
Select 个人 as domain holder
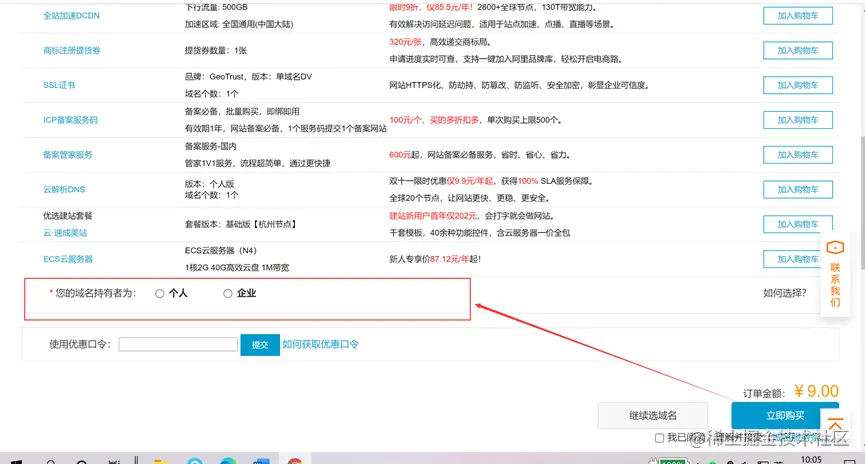coord(159,294)
